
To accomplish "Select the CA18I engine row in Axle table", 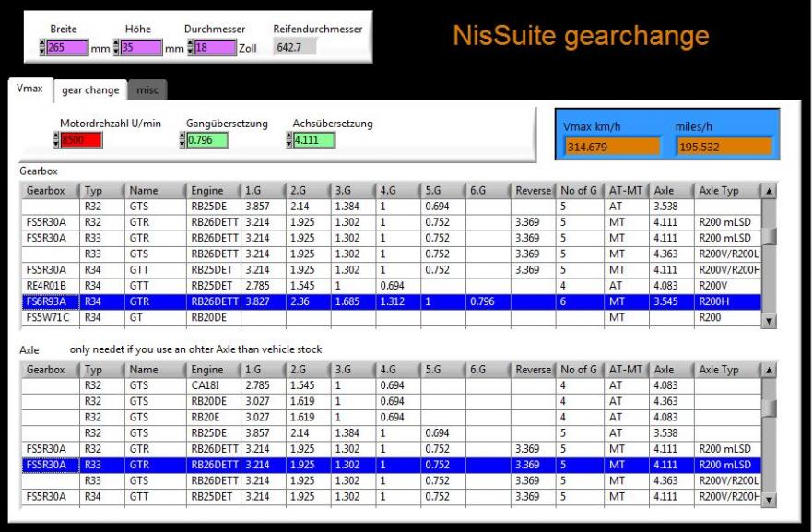I will coord(212,385).
